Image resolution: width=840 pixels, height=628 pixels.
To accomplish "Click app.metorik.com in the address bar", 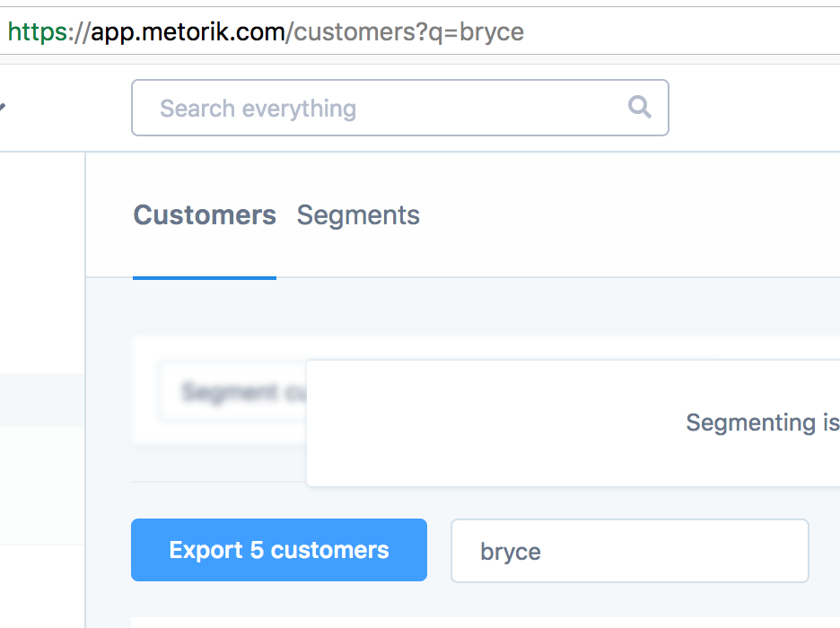I will coord(187,32).
